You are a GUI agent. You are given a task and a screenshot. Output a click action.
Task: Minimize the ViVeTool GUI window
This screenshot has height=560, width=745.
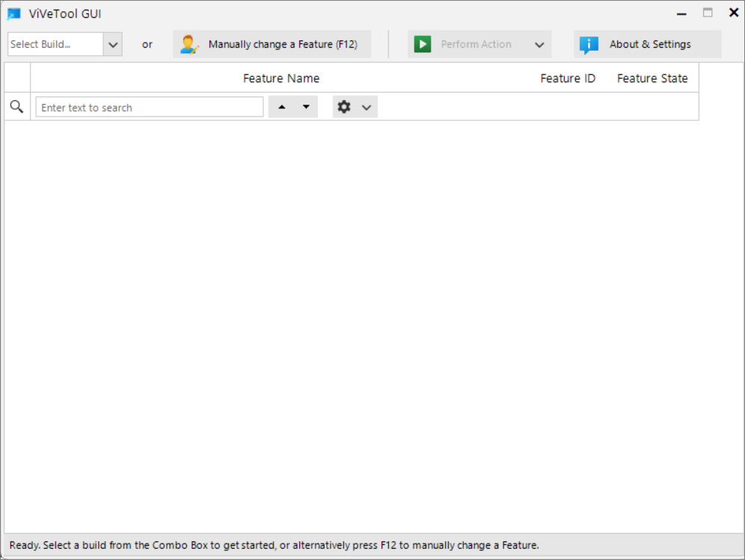pyautogui.click(x=681, y=13)
